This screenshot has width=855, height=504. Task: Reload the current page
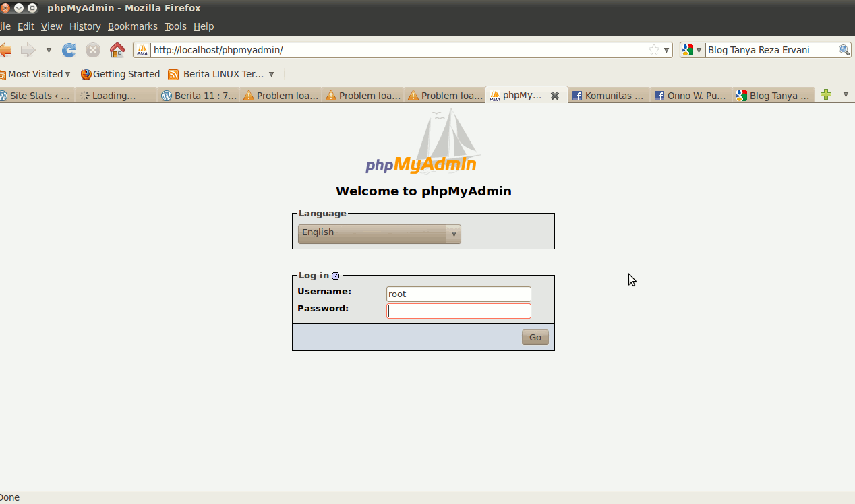(69, 50)
